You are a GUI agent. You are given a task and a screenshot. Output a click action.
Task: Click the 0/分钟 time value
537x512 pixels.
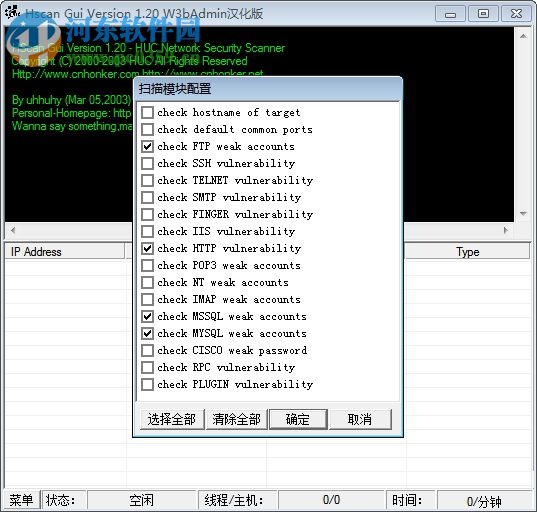coord(484,501)
